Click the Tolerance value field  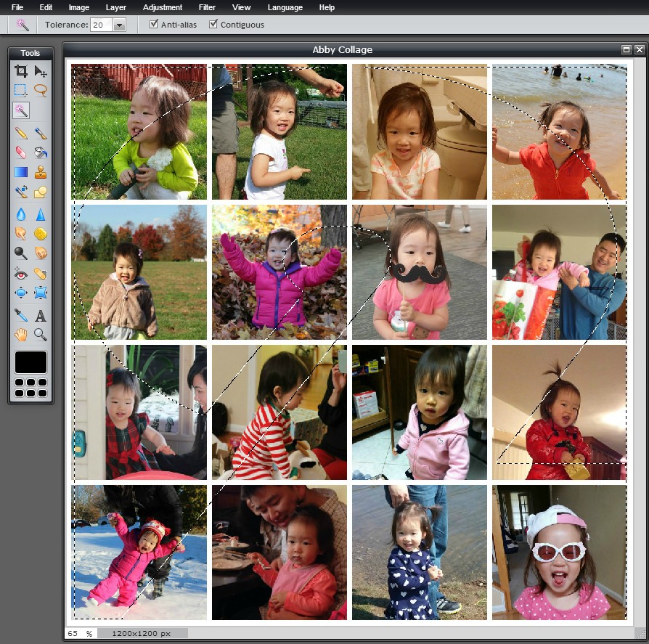tap(102, 25)
